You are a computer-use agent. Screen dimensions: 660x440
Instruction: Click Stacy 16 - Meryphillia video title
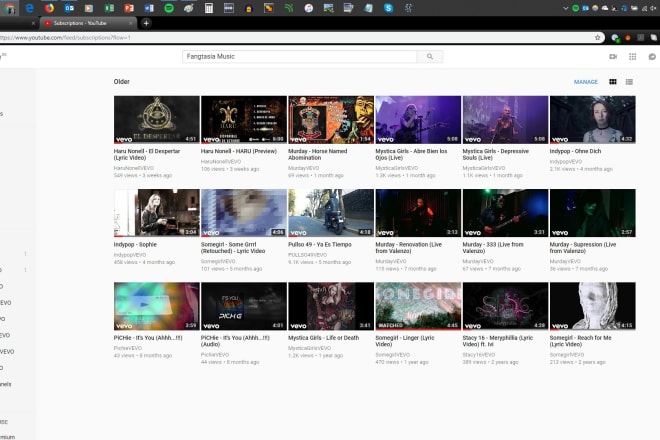498,341
